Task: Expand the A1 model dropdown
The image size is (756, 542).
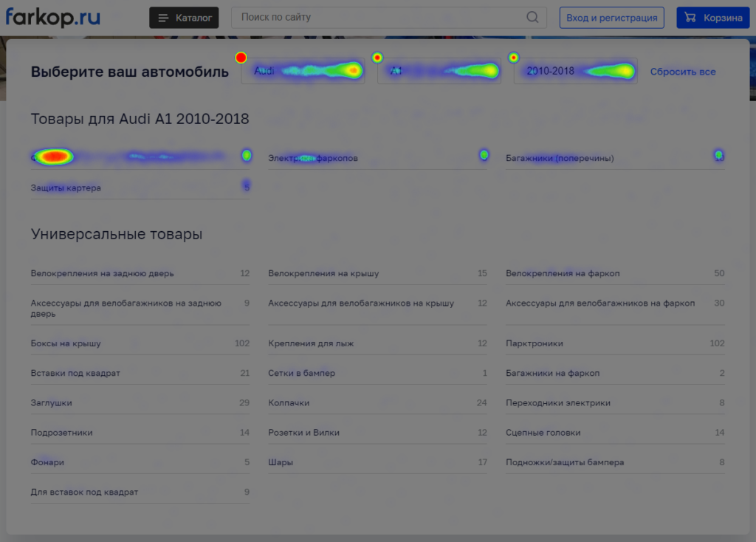Action: (439, 72)
